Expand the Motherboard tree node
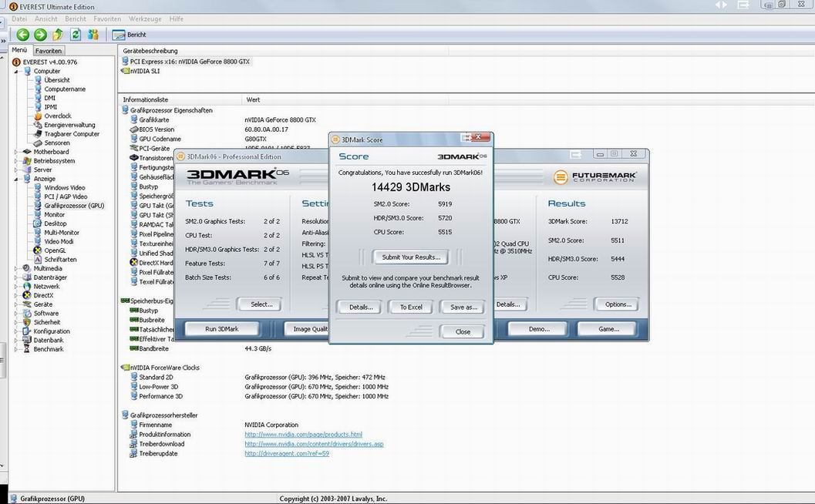The width and height of the screenshot is (815, 504). click(16, 152)
